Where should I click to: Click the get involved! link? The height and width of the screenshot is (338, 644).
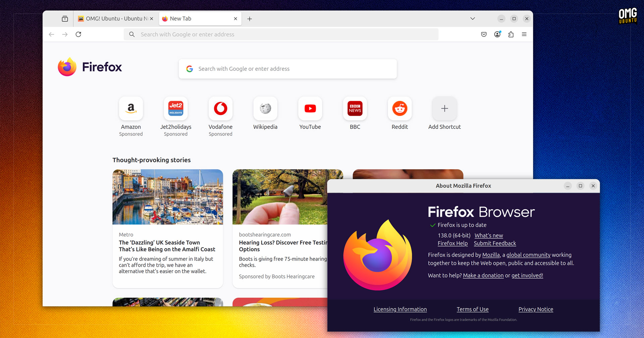527,275
